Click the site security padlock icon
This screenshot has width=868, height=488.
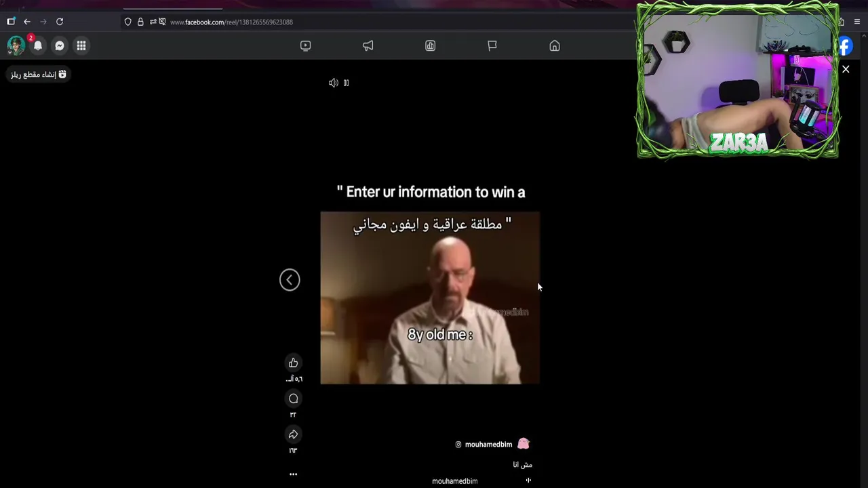[140, 22]
